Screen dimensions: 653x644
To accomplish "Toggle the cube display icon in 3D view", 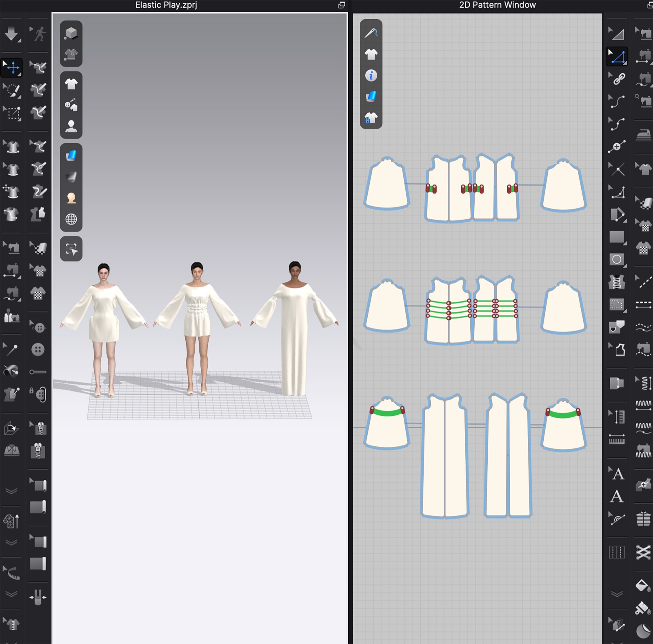I will (71, 33).
